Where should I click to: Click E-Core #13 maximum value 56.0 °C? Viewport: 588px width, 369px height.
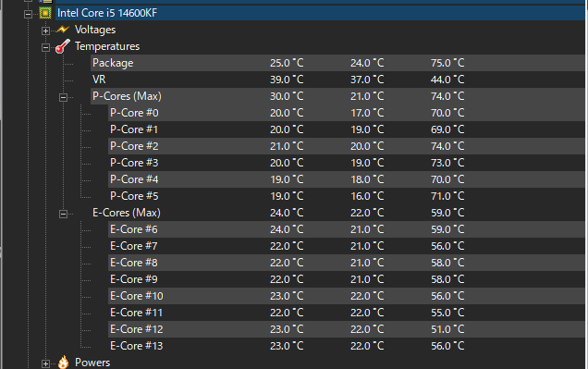click(x=447, y=346)
